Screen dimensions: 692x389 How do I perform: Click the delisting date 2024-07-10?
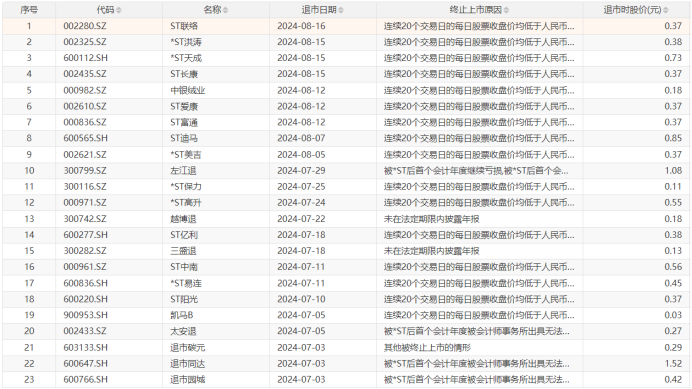[x=301, y=299]
